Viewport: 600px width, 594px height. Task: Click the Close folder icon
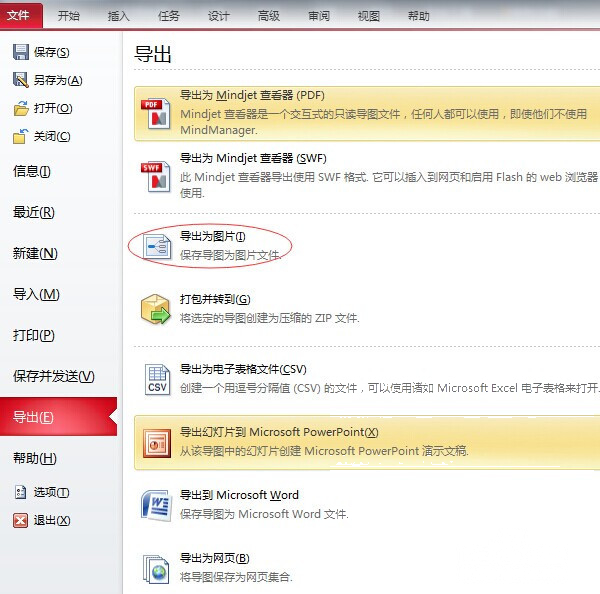pyautogui.click(x=21, y=136)
